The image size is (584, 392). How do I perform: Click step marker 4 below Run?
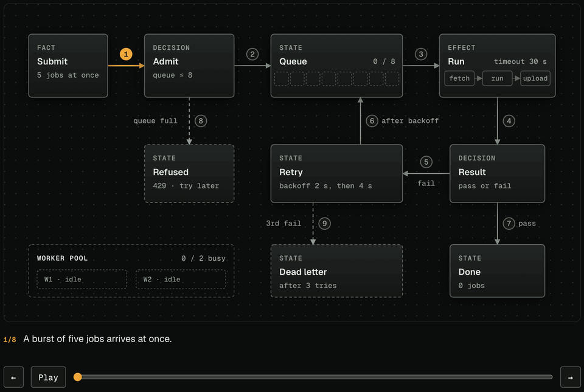tap(509, 121)
